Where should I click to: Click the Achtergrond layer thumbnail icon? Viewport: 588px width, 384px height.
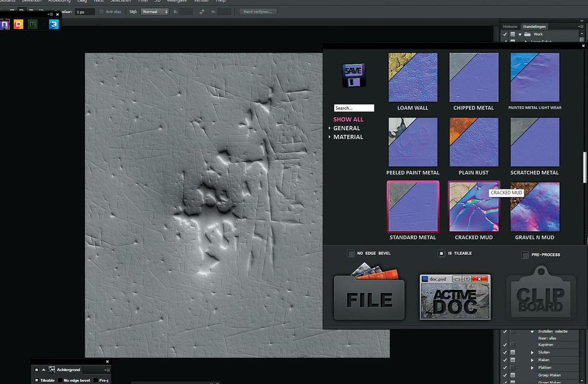click(x=52, y=370)
